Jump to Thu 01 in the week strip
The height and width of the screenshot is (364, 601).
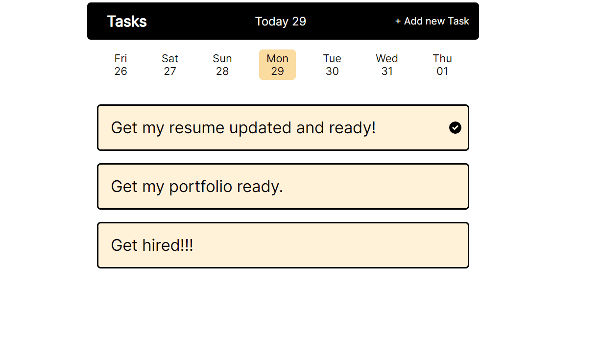click(x=442, y=65)
